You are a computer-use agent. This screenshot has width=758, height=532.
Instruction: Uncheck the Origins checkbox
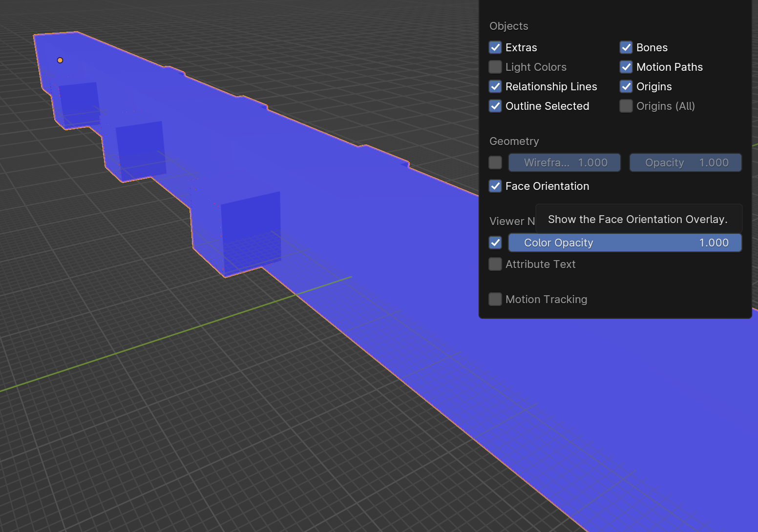pos(626,86)
